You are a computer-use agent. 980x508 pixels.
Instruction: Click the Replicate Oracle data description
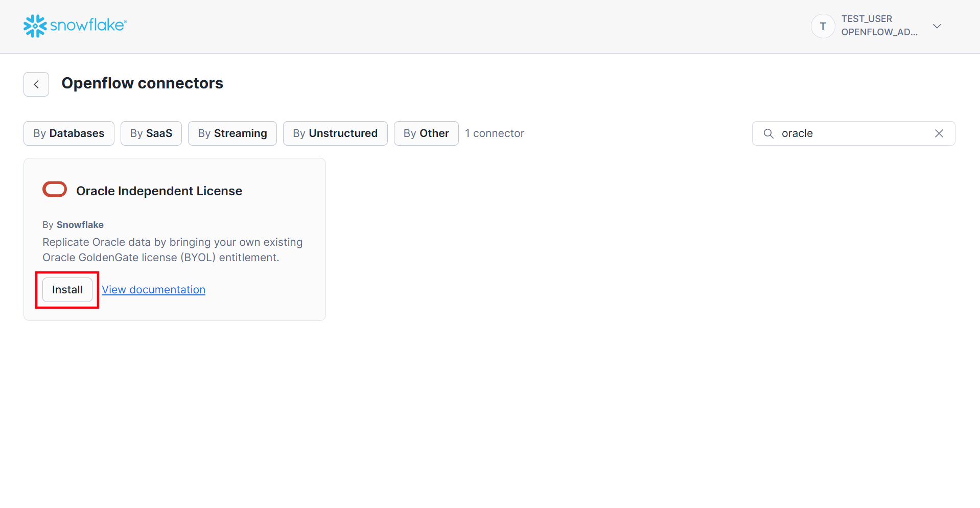coord(173,250)
